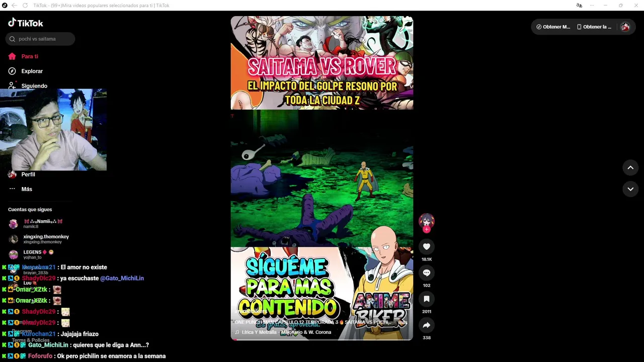Open the song link Lírica Y Metralla
This screenshot has width=644, height=362.
tap(286, 332)
